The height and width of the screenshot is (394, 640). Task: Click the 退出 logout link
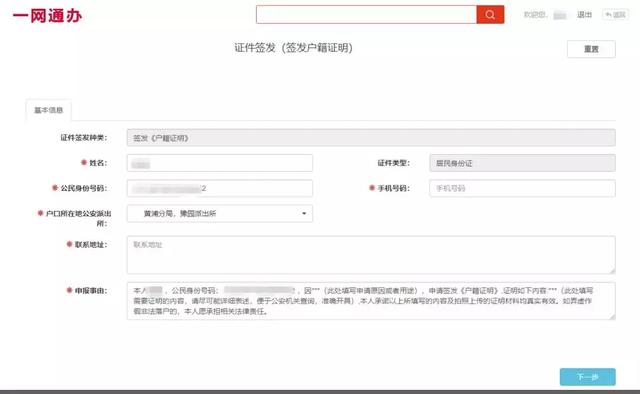(584, 15)
